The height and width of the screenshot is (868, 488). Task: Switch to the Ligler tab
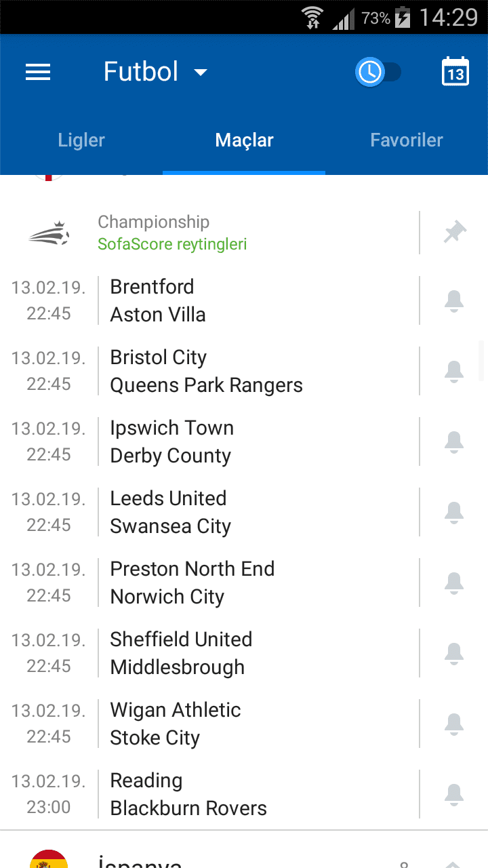click(81, 140)
